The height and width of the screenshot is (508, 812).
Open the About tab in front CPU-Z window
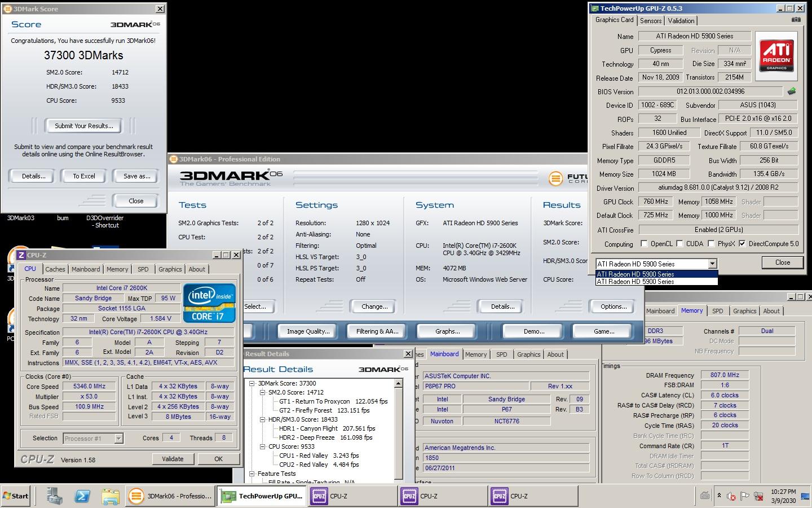[197, 269]
